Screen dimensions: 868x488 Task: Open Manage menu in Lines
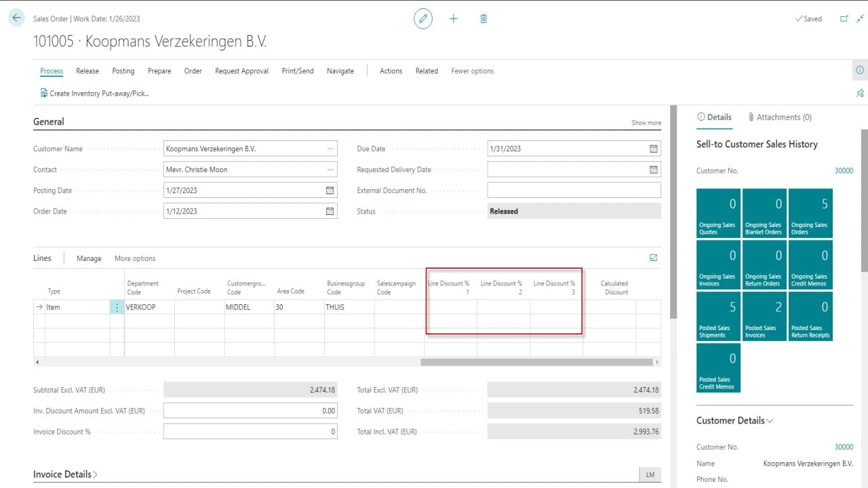(x=89, y=258)
